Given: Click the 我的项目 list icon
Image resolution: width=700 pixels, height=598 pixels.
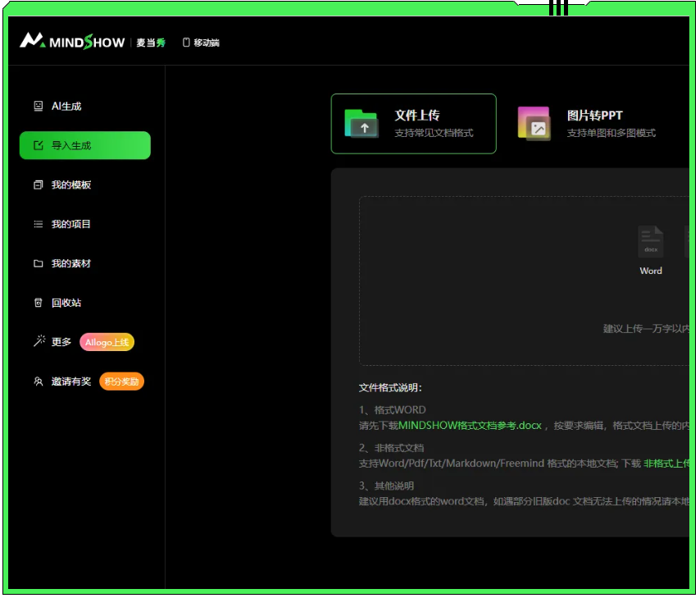Looking at the screenshot, I should 39,224.
